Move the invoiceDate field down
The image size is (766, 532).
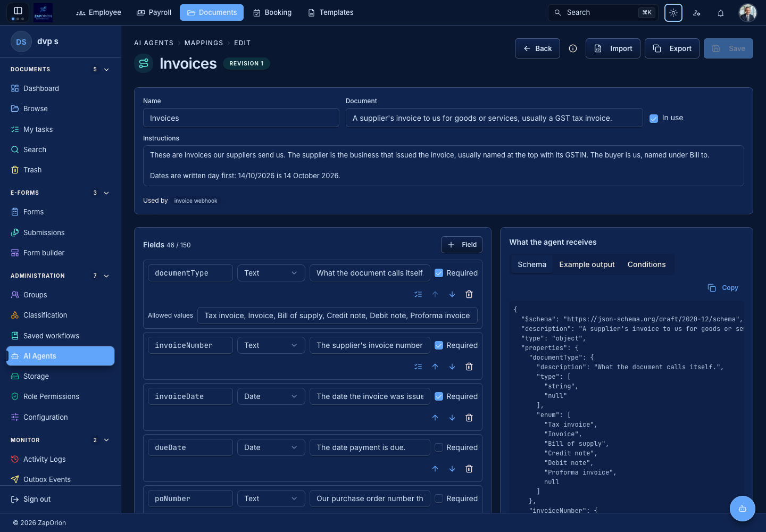452,418
